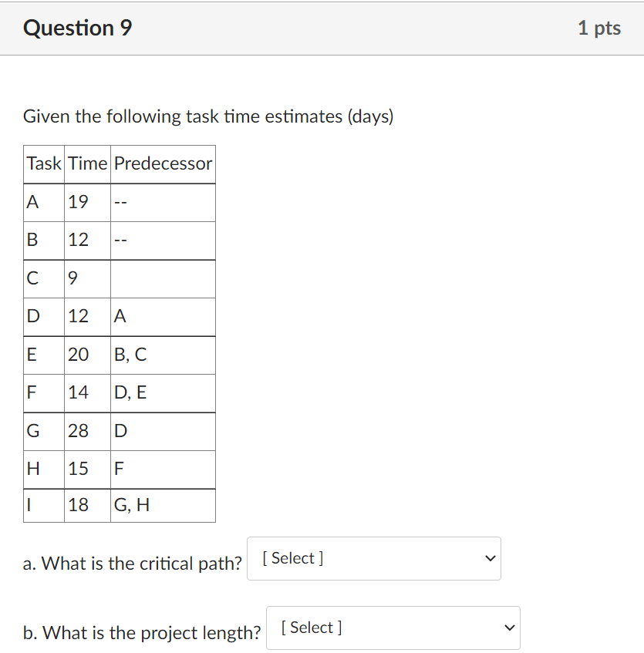This screenshot has height=653, width=644.
Task: Click the 1 pts label
Action: click(599, 28)
